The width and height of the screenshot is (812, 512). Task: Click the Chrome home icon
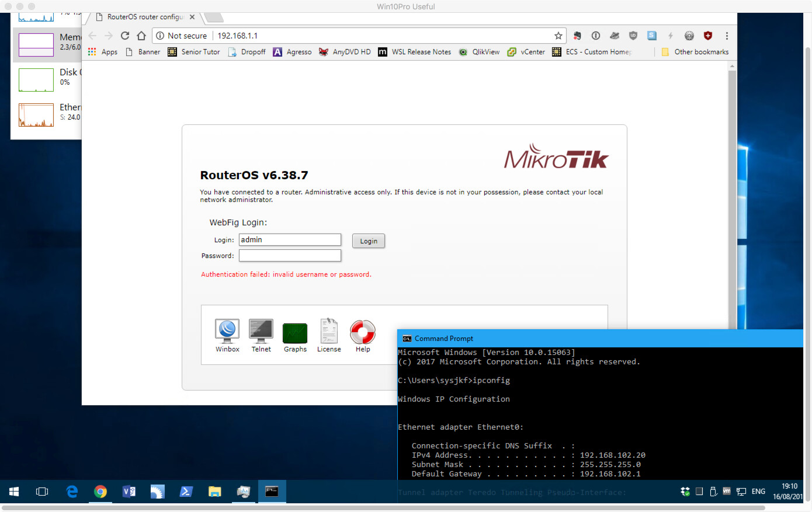click(x=141, y=36)
